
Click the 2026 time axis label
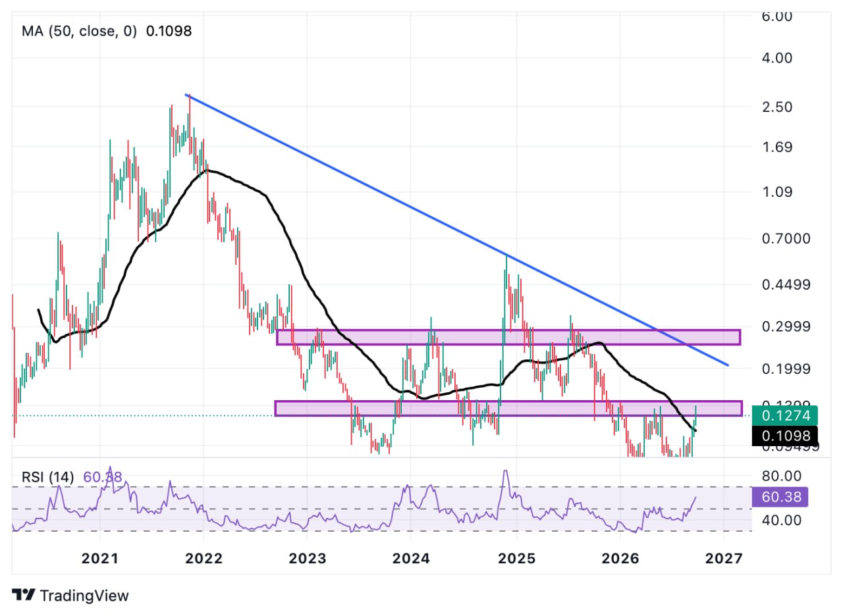(x=620, y=559)
